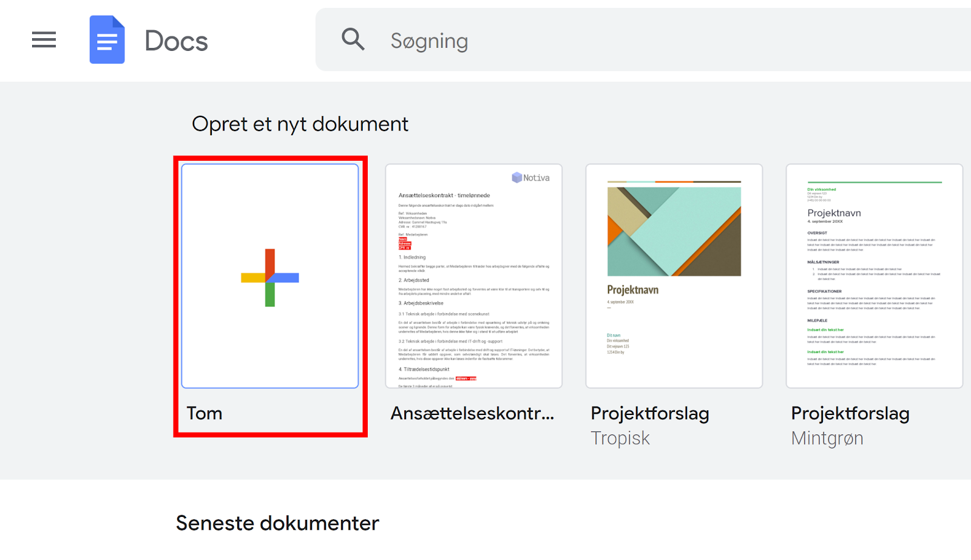Open the main hamburger menu
Screen dimensions: 971x560
pyautogui.click(x=44, y=40)
